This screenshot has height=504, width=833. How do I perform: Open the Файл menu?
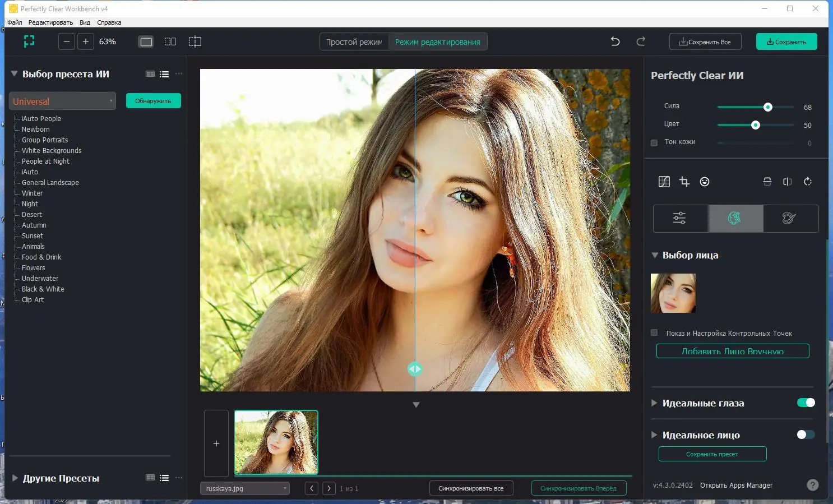click(x=15, y=22)
